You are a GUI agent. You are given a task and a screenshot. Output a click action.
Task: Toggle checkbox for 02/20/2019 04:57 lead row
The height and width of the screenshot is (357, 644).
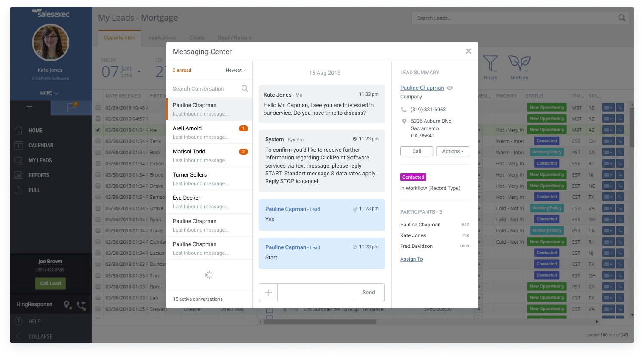coord(98,119)
